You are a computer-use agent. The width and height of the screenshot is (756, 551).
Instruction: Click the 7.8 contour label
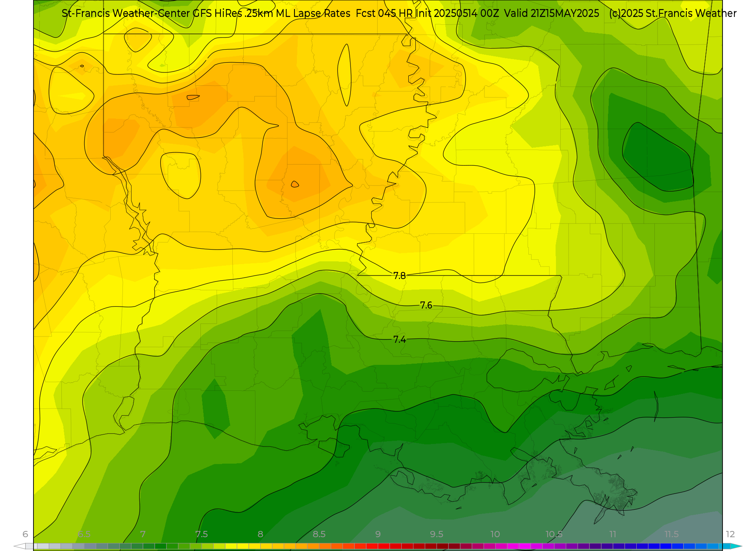[x=399, y=276]
